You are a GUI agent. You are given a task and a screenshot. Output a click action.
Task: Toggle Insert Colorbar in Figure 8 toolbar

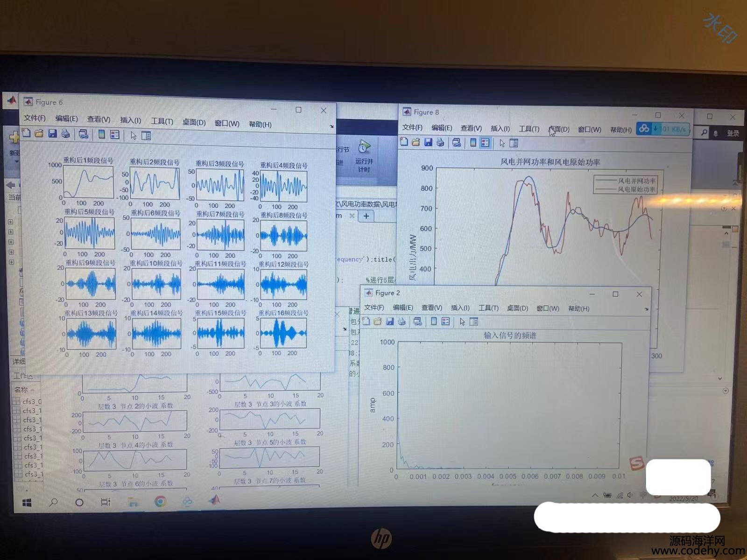point(473,143)
